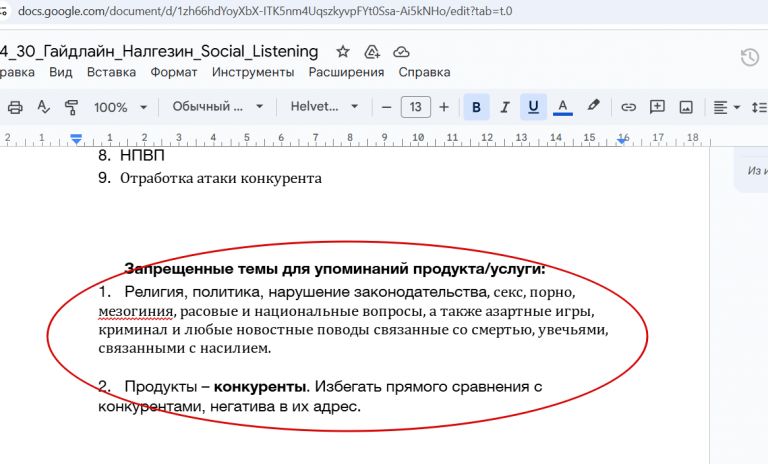Open the Вид menu
This screenshot has width=768, height=464.
click(x=61, y=73)
